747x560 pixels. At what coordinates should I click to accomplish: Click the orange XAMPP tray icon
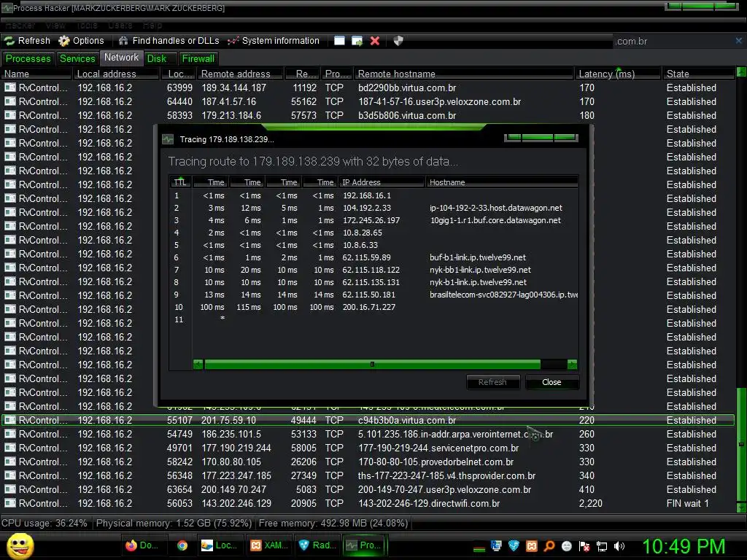click(531, 545)
